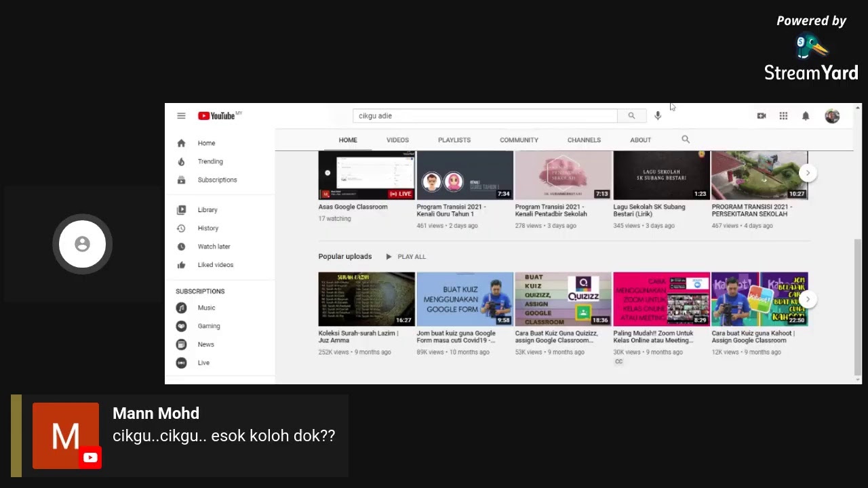Viewport: 868px width, 488px height.
Task: Click the News subscription icon
Action: (x=181, y=344)
